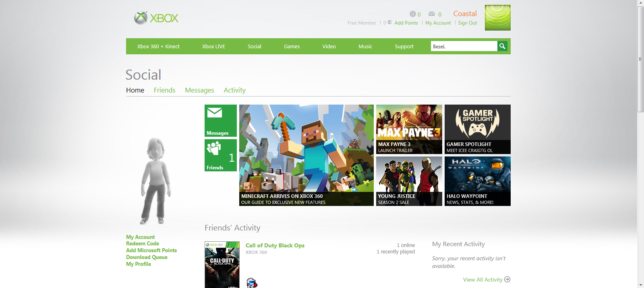Open the Support menu
This screenshot has width=644, height=288.
404,46
